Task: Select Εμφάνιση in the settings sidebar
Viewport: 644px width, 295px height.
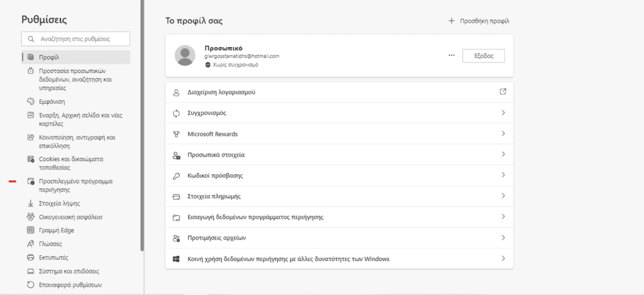Action: [52, 101]
